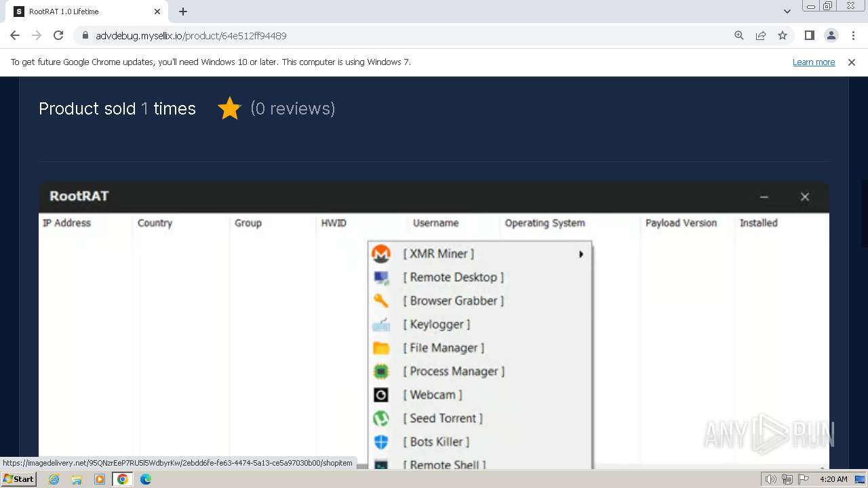This screenshot has width=868, height=488.
Task: Reload the current page
Action: point(58,35)
